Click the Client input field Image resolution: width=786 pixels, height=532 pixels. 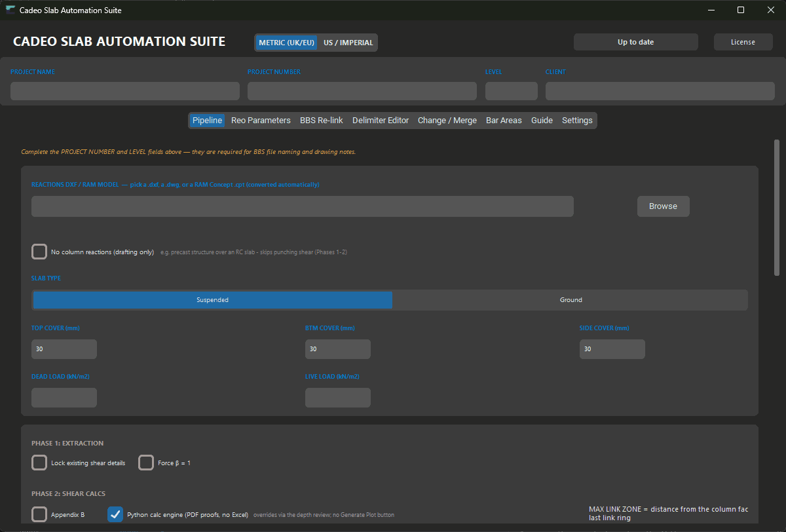pyautogui.click(x=660, y=91)
